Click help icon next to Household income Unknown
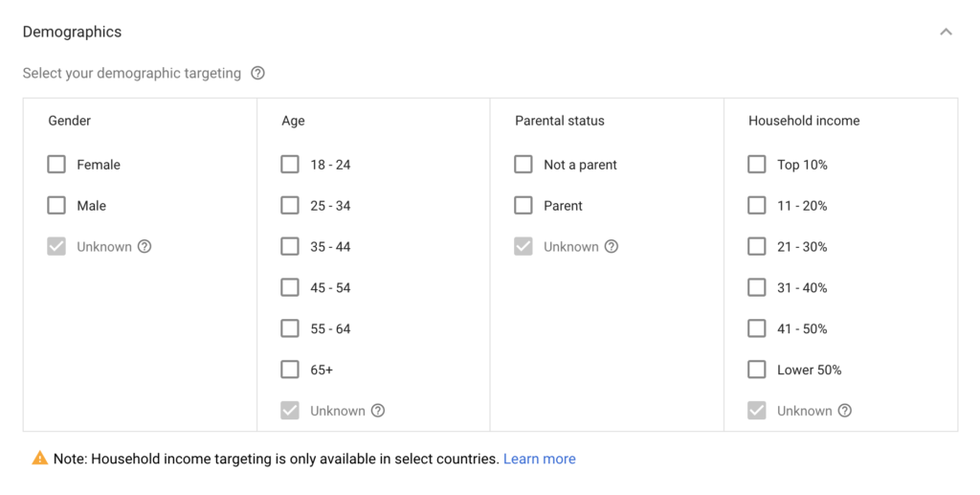This screenshot has height=495, width=980. [845, 411]
